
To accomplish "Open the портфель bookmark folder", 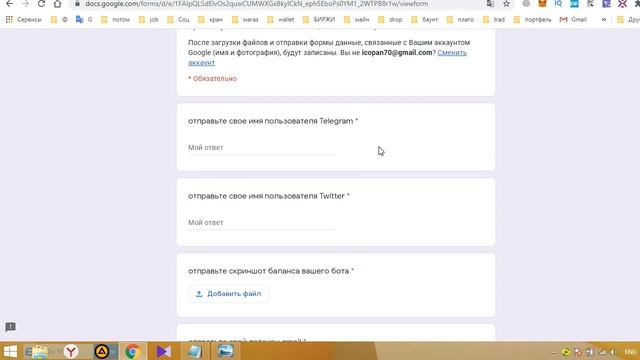I will (533, 19).
